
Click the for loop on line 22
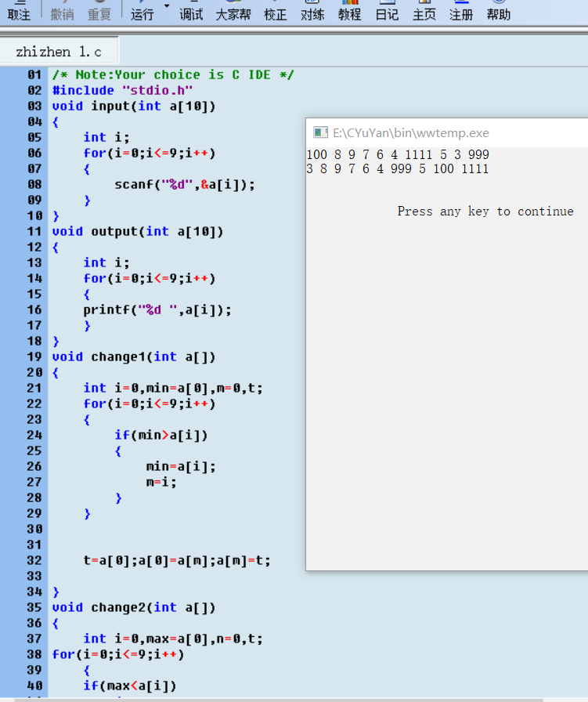pyautogui.click(x=150, y=403)
